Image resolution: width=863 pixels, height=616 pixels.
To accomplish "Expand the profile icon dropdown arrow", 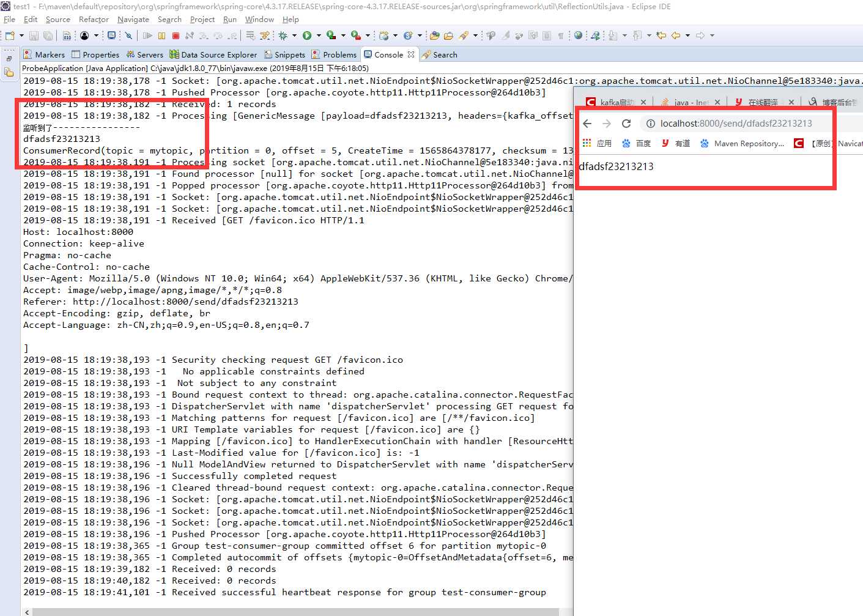I will [x=96, y=35].
